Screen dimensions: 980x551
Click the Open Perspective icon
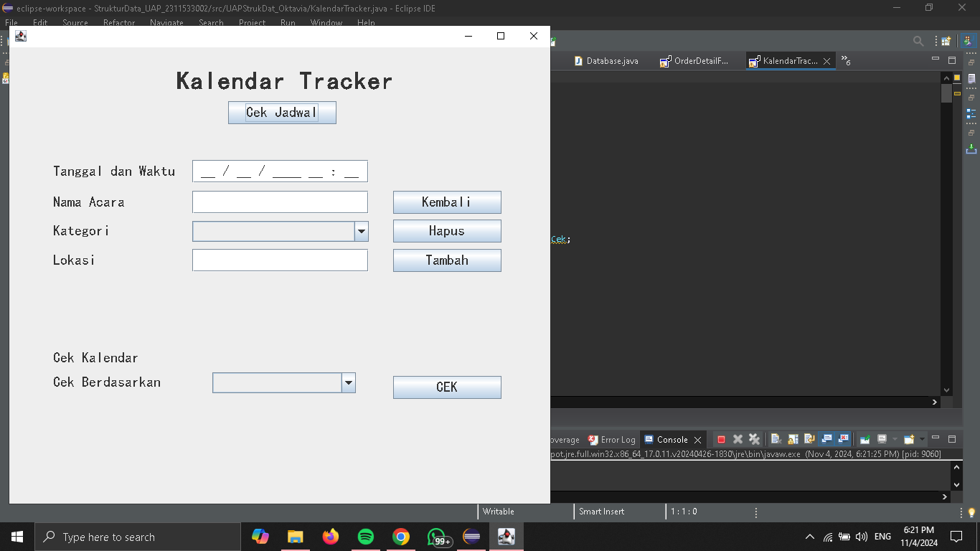coord(946,42)
